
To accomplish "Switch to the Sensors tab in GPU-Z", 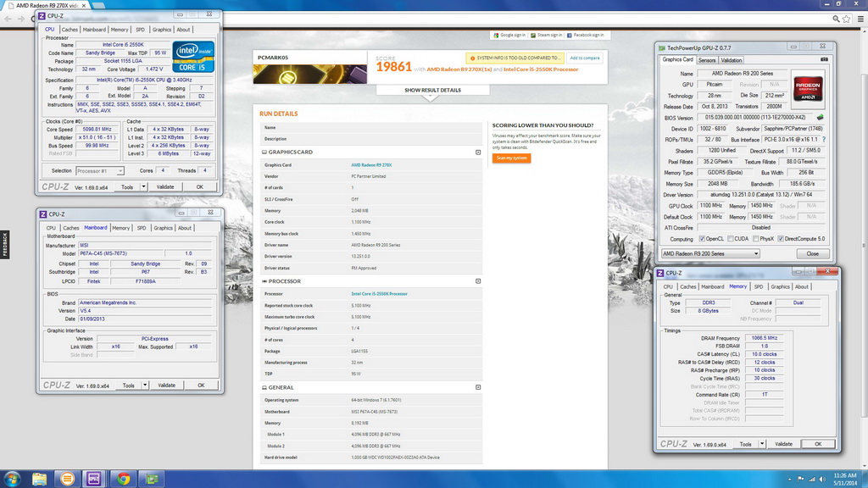I will pyautogui.click(x=707, y=60).
